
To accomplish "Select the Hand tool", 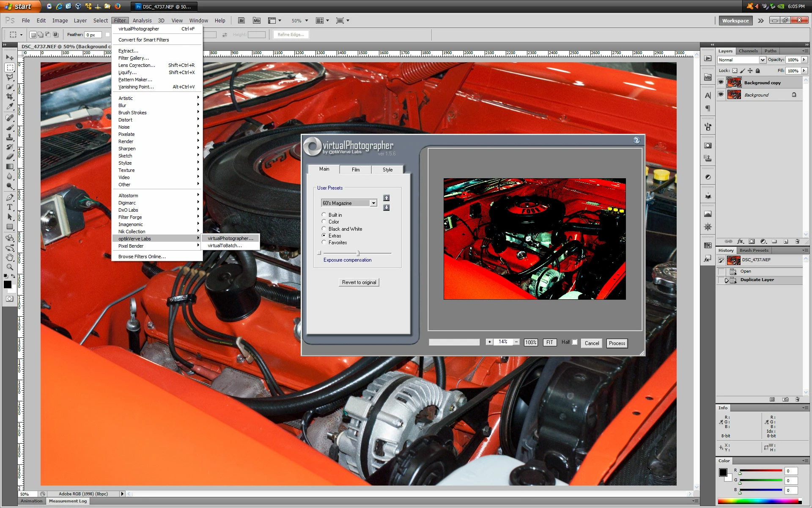I will (10, 257).
